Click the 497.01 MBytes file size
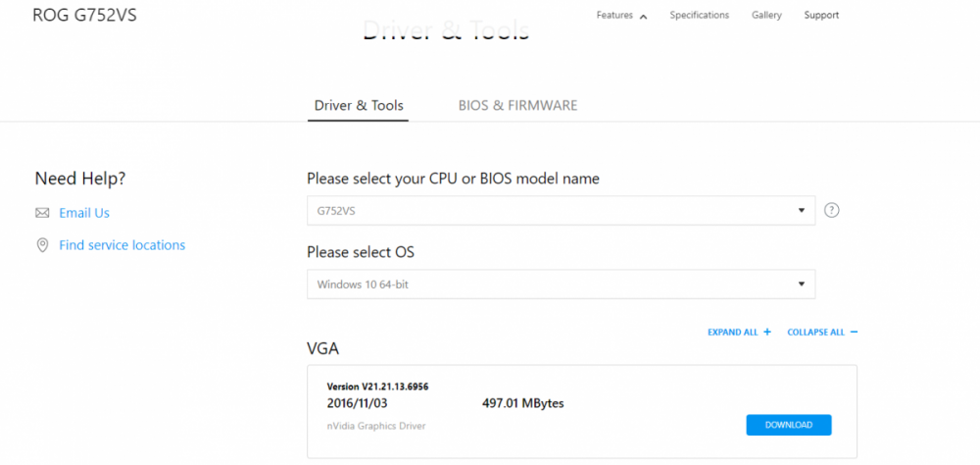 click(522, 403)
